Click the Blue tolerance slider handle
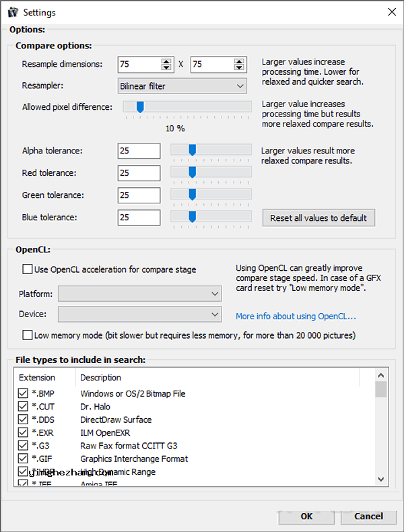The width and height of the screenshot is (404, 532). coord(193,217)
